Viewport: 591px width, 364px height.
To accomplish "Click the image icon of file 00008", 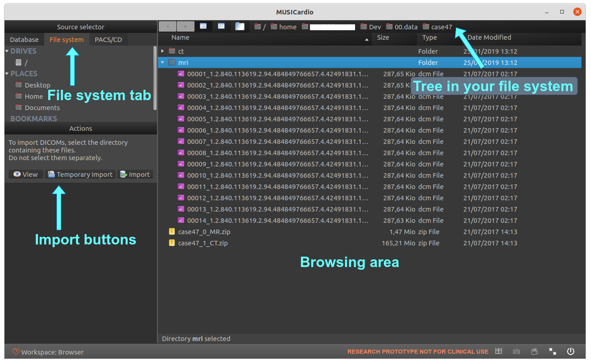I will coord(181,152).
